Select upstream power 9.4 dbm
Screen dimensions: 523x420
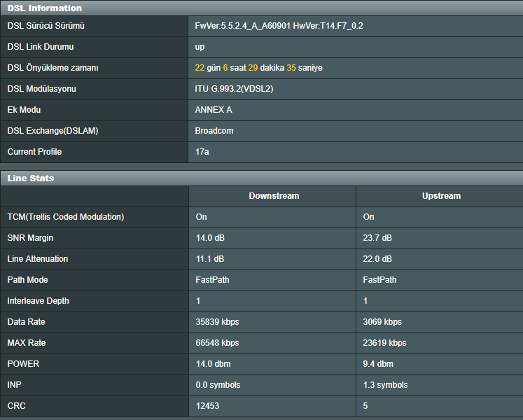378,364
